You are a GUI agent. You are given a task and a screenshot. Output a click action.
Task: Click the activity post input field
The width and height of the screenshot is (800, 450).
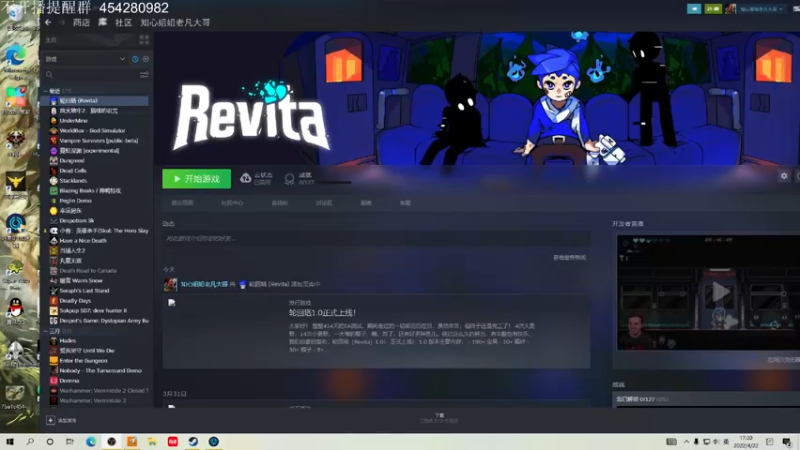(376, 238)
